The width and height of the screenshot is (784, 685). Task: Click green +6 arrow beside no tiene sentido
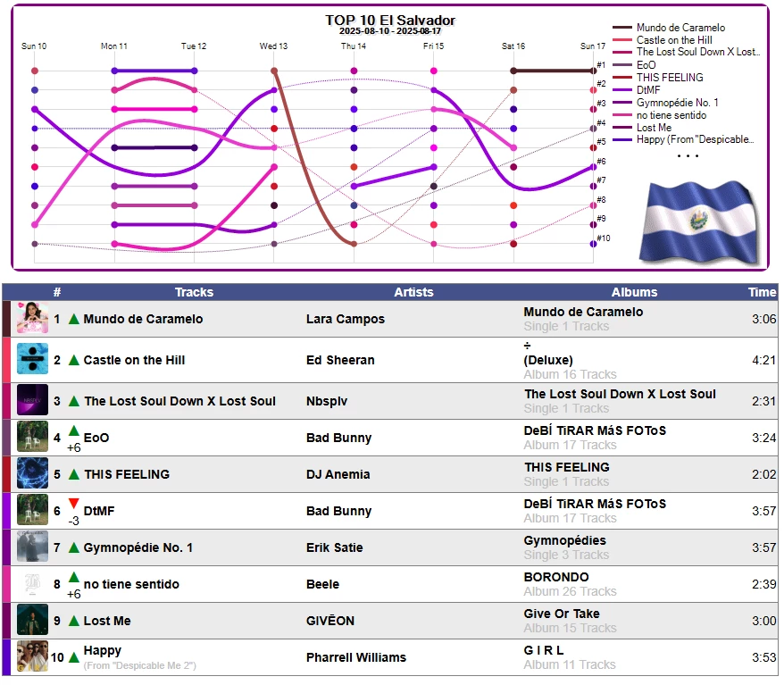[x=74, y=577]
